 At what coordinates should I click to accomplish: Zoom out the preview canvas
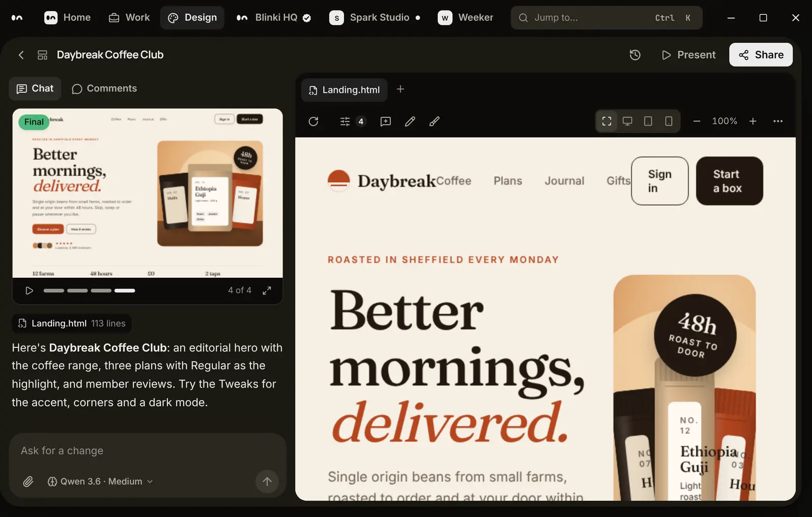[x=697, y=121]
